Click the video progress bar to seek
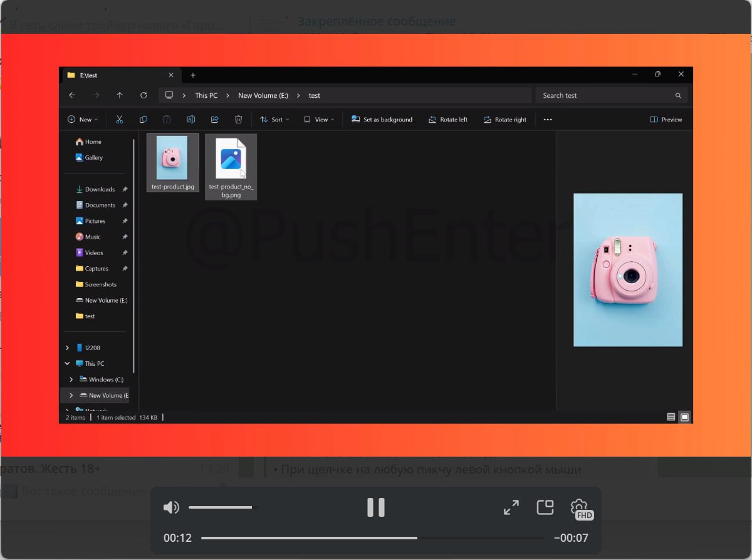 click(372, 538)
